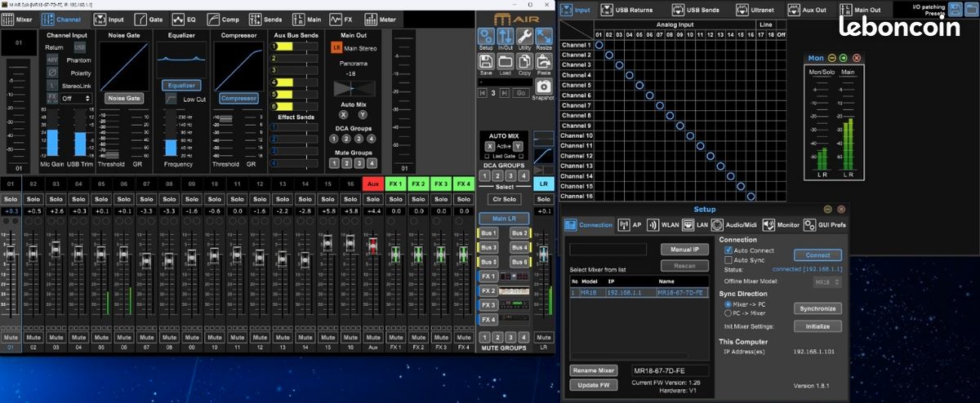
Task: Open Audio/Midi tab in Setup
Action: [x=734, y=224]
